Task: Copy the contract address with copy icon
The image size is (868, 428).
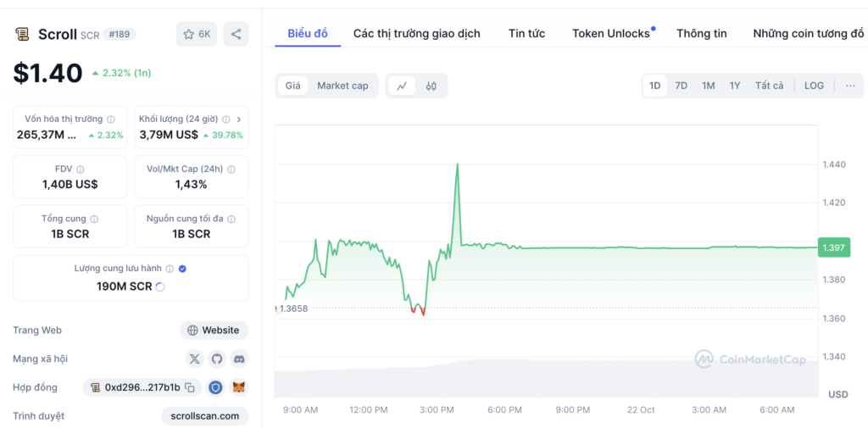Action: (x=189, y=387)
